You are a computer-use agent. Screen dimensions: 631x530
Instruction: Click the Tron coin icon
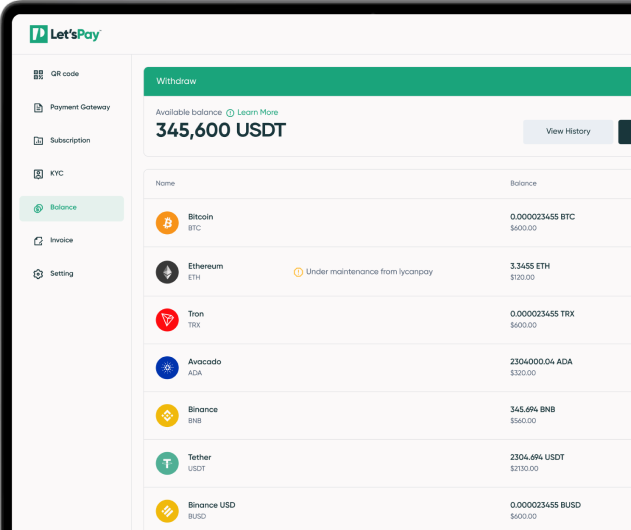click(167, 319)
